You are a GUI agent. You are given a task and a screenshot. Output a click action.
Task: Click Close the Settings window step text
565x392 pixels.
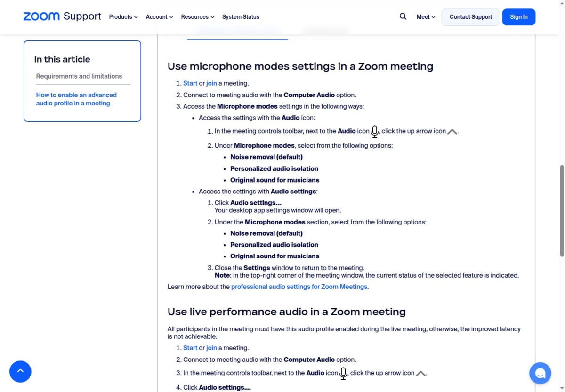coord(290,268)
